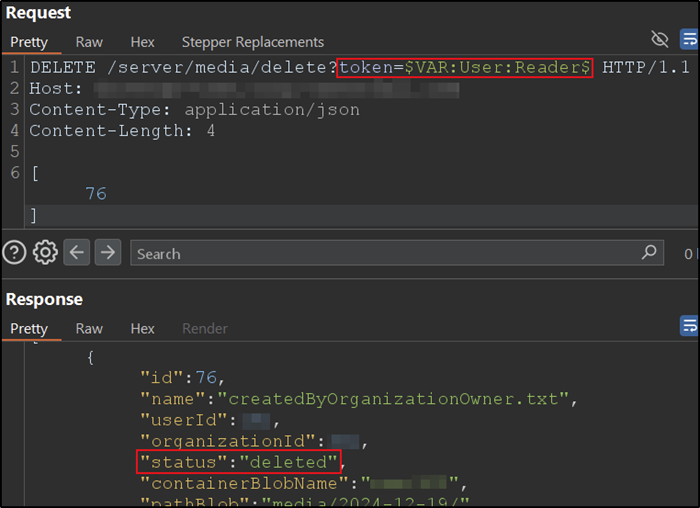Click the token=$VAR:User:Reader$ parameter in request
Viewport: 700px width, 508px height.
(x=465, y=68)
